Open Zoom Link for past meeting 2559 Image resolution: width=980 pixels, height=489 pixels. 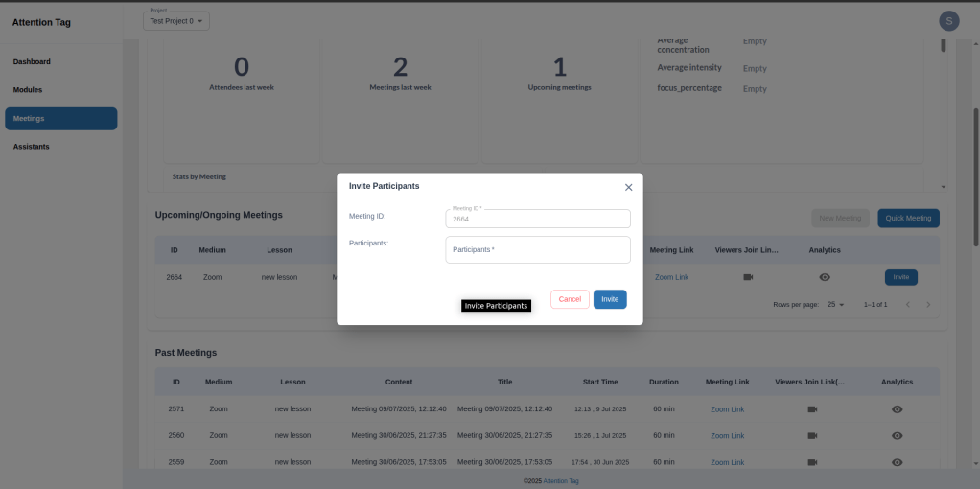point(727,462)
